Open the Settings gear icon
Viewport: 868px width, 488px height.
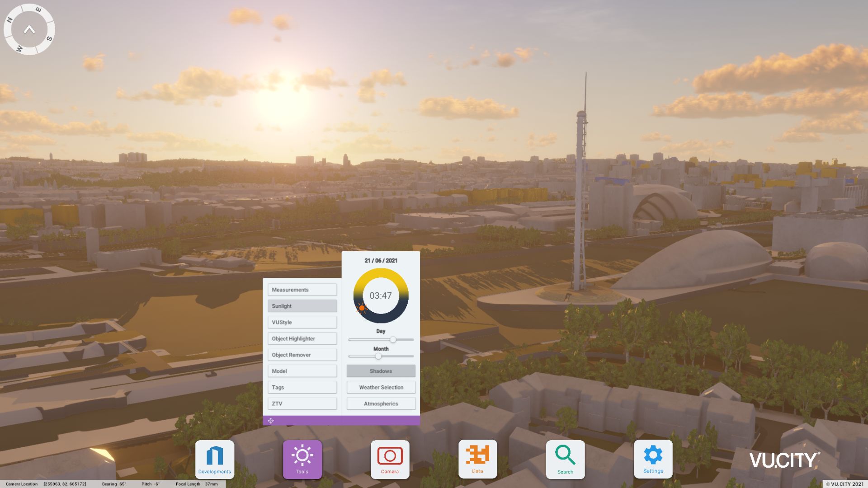pos(653,458)
